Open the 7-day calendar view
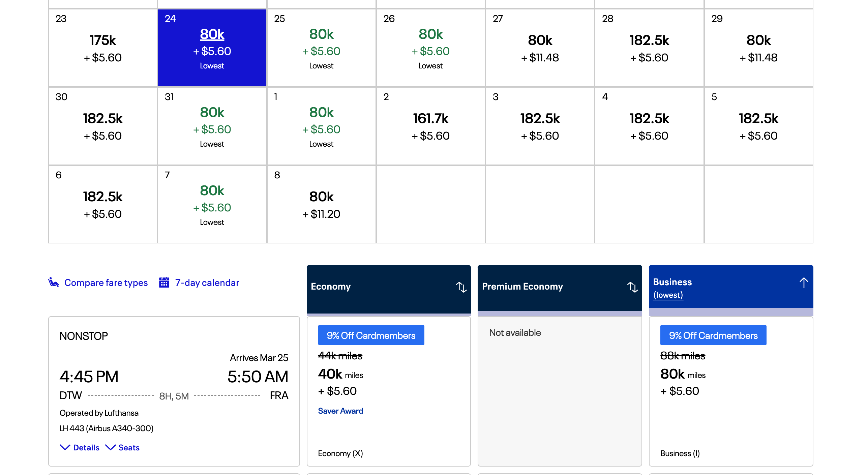This screenshot has height=475, width=868. 207,283
